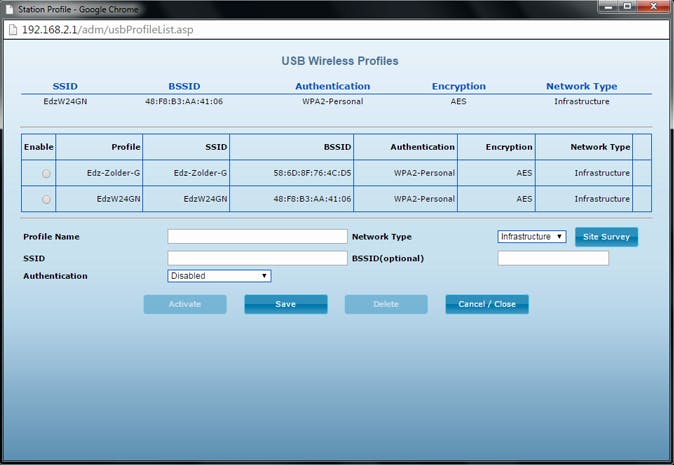Click the BSSID(optional) label
The height and width of the screenshot is (465, 674).
tap(388, 258)
